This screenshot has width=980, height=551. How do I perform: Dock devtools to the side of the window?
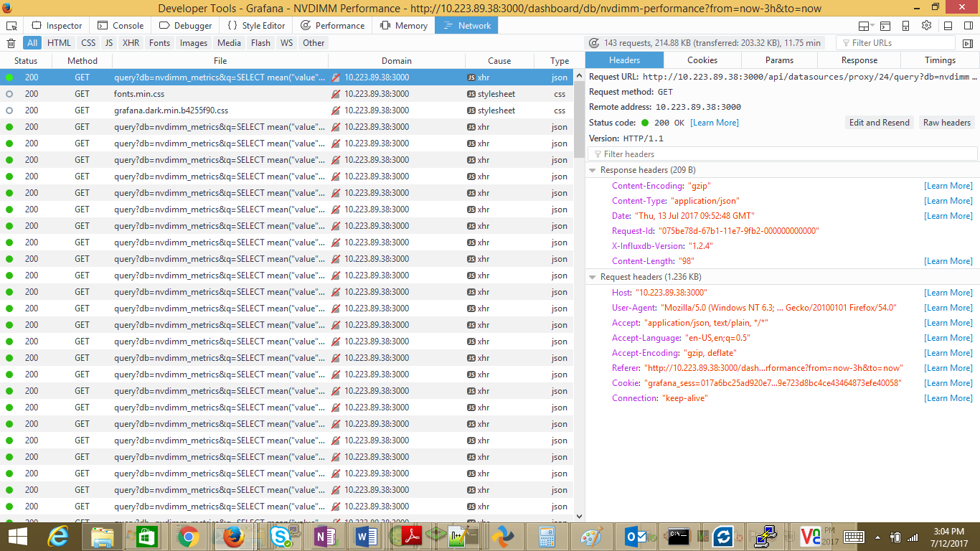969,26
